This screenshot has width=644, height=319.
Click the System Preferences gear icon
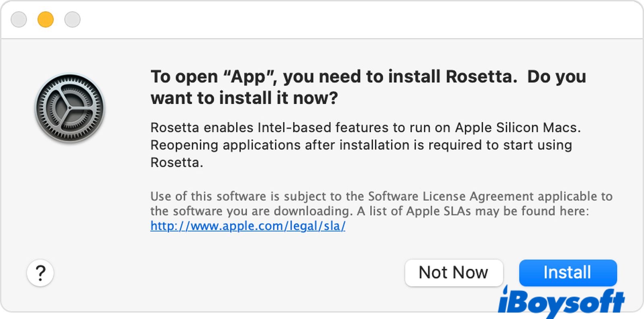tap(70, 108)
